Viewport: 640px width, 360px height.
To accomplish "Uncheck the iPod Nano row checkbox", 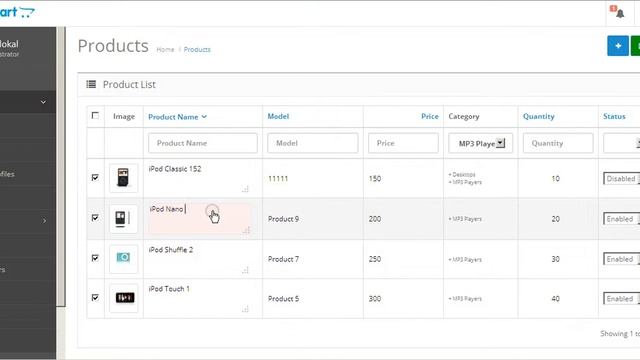I will 95,218.
